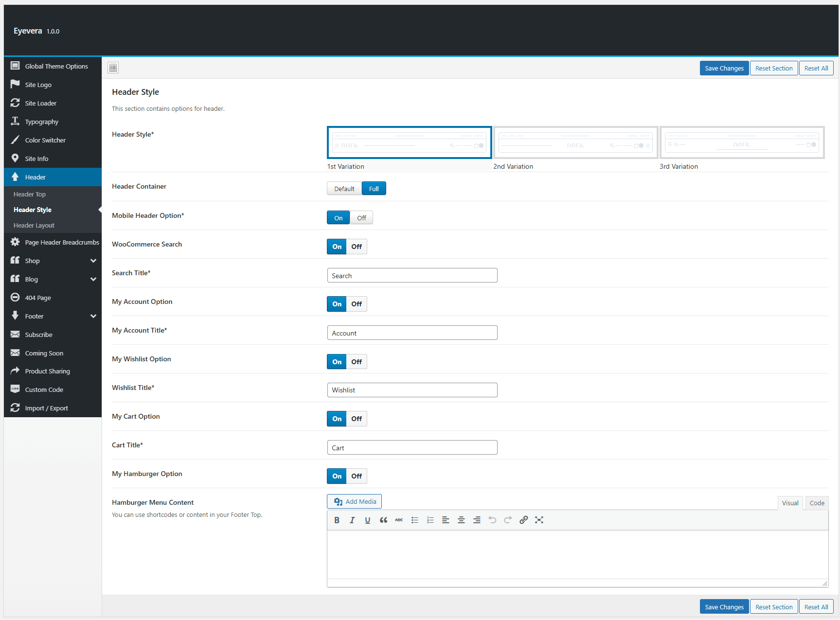Select the 3rd Variation header thumbnail
The image size is (840, 620).
pos(742,142)
